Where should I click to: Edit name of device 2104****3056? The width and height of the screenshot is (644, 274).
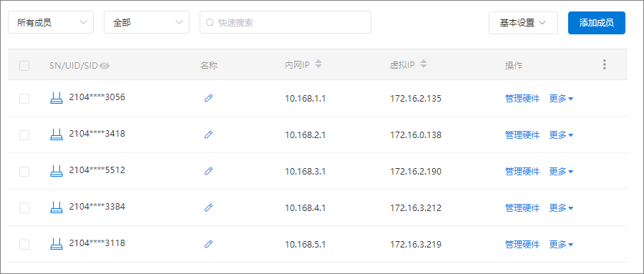[209, 98]
